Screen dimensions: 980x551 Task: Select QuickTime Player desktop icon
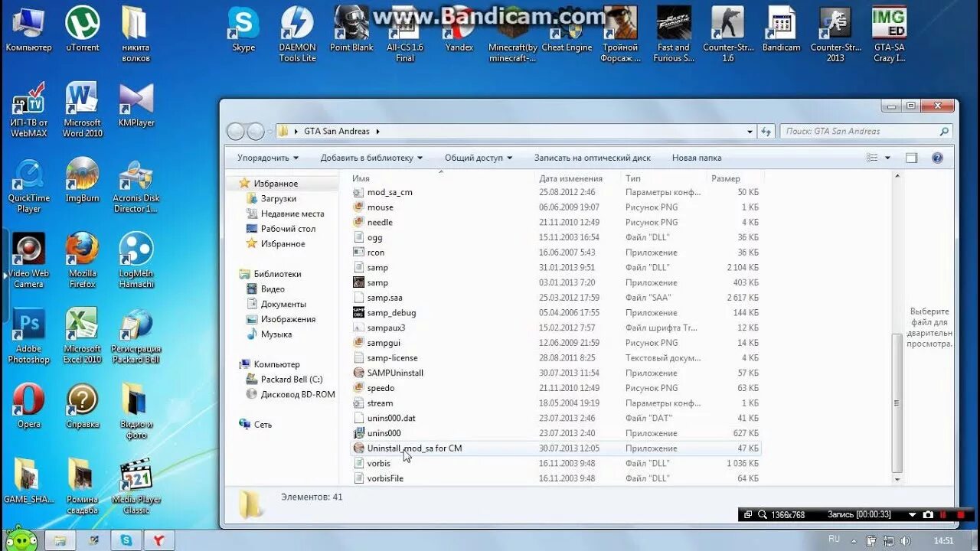(x=29, y=185)
